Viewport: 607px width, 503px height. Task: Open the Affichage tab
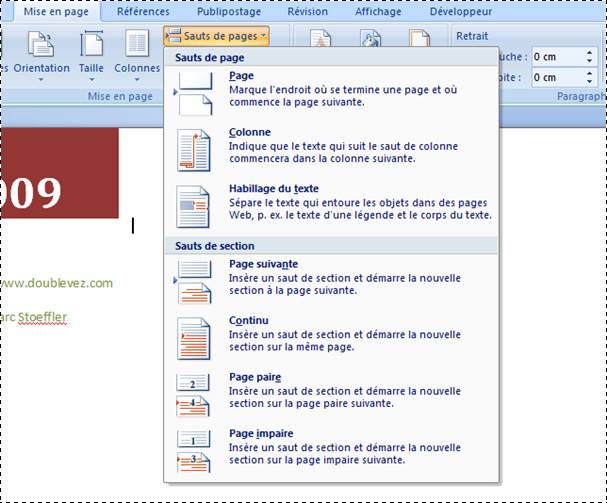tap(378, 12)
